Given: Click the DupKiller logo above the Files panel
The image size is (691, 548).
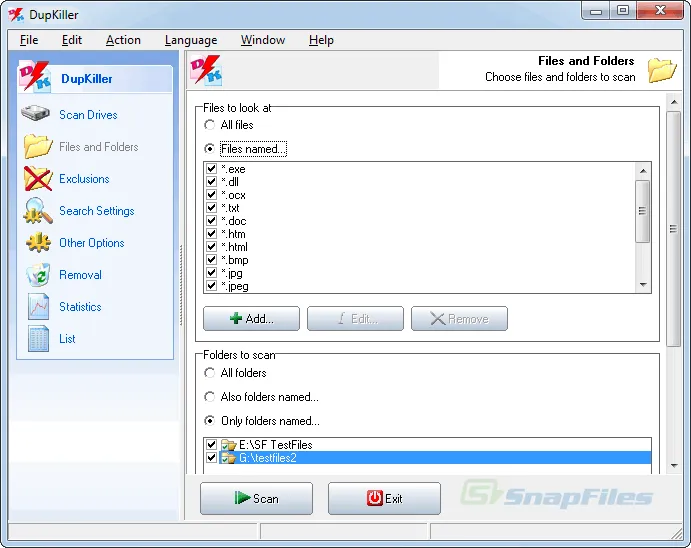Looking at the screenshot, I should coord(206,70).
